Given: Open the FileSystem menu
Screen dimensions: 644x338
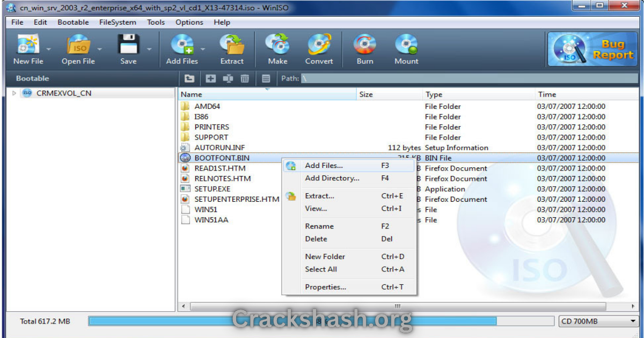Looking at the screenshot, I should click(118, 22).
